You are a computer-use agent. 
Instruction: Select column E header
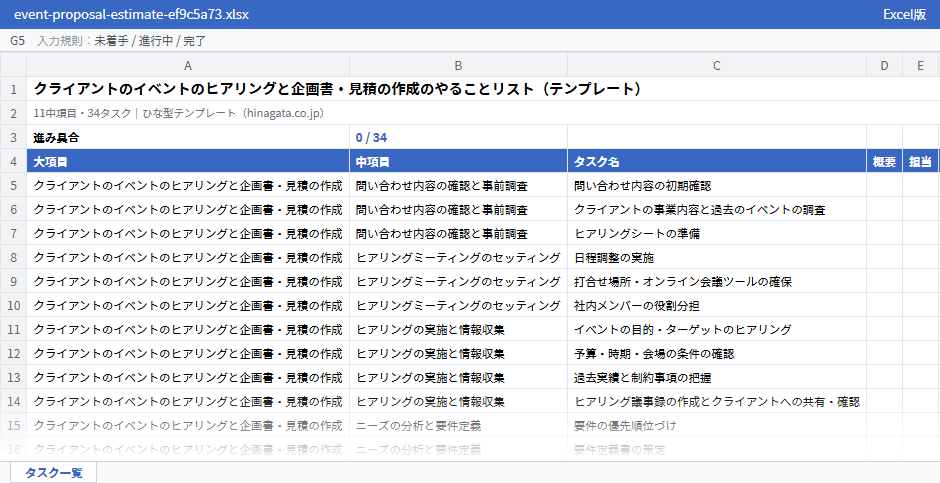920,65
